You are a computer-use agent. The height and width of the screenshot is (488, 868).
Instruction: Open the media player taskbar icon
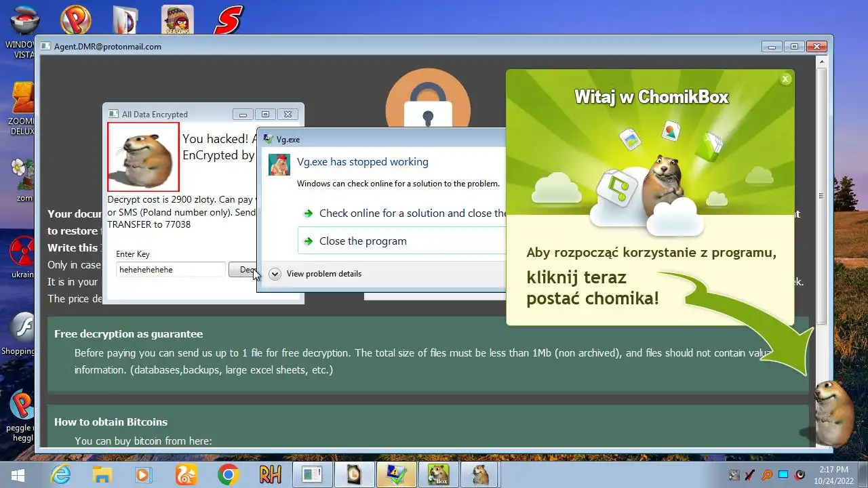pyautogui.click(x=143, y=474)
